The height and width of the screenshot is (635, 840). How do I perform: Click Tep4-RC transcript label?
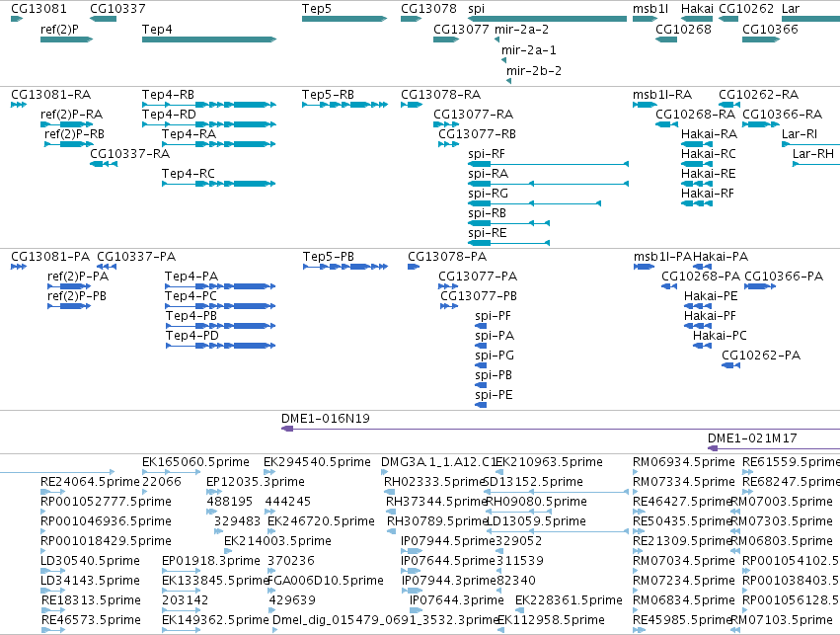pos(188,174)
